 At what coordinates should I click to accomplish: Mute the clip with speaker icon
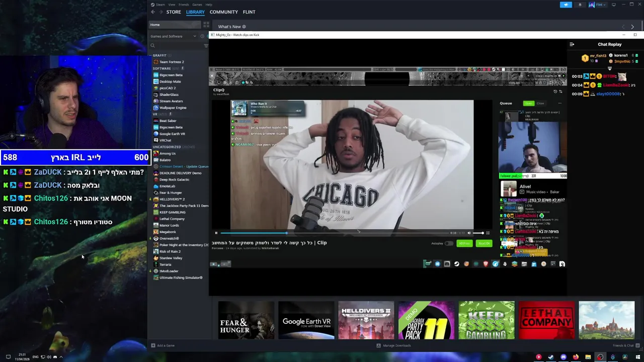coord(469,233)
